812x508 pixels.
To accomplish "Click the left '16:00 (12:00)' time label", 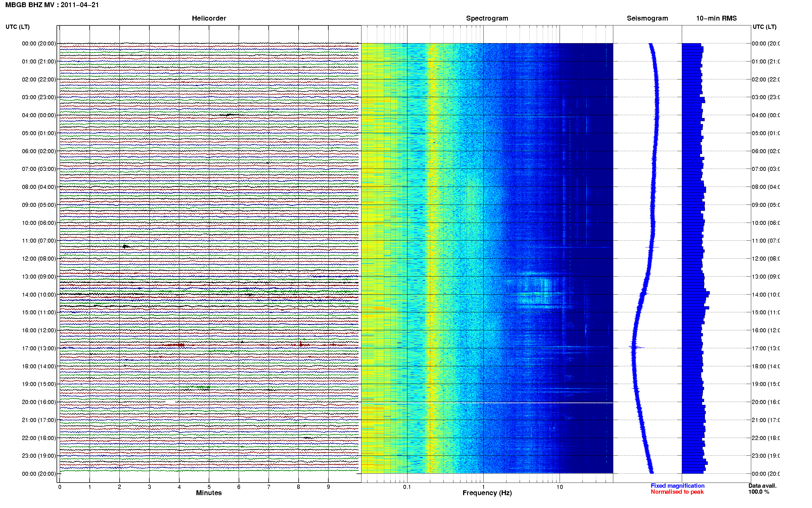I will (39, 330).
